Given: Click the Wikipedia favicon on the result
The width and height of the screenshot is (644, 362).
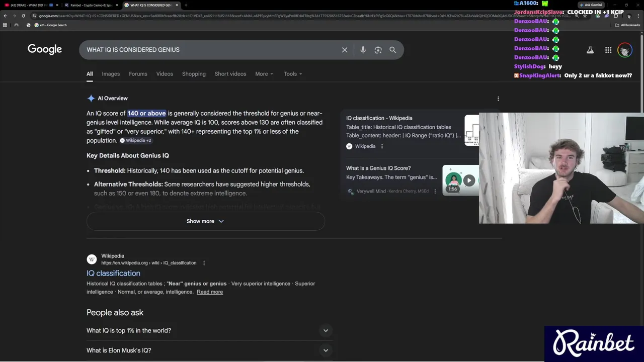Looking at the screenshot, I should tap(92, 259).
